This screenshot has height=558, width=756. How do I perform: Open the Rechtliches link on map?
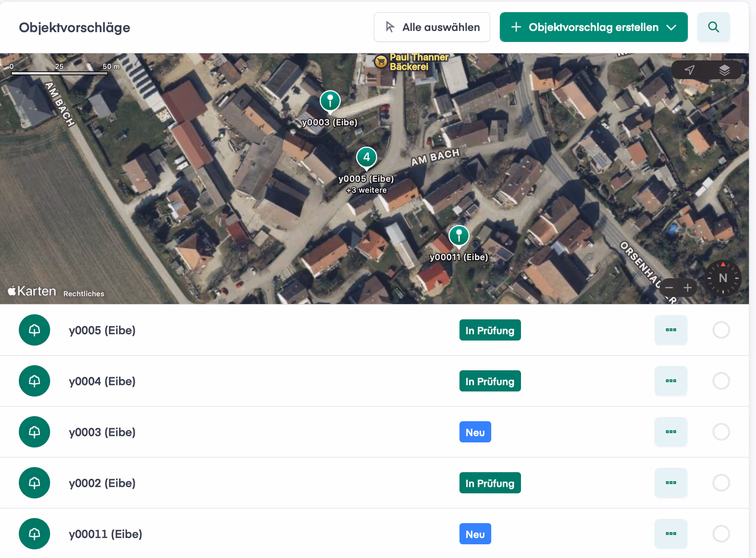(84, 293)
